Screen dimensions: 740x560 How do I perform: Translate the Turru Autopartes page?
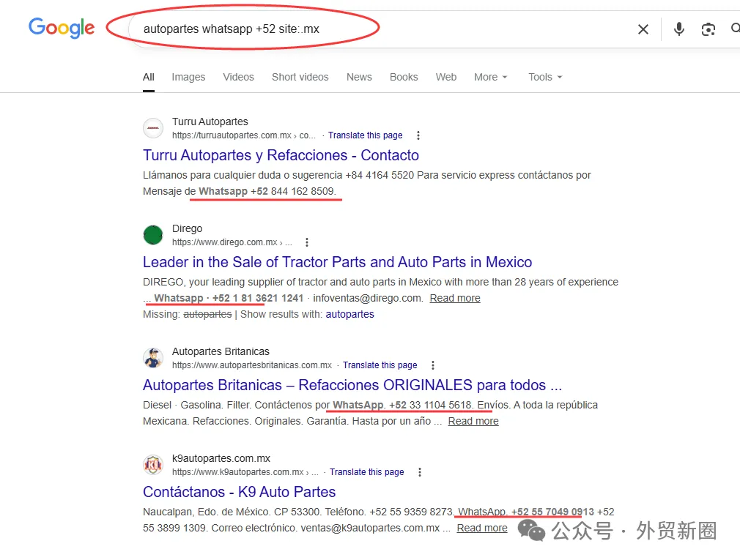click(x=366, y=135)
